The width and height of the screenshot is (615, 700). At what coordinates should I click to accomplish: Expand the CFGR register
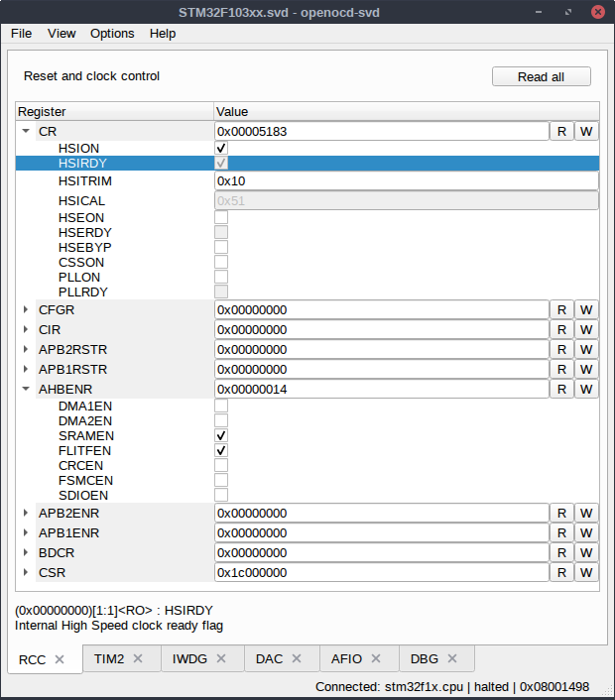point(26,309)
